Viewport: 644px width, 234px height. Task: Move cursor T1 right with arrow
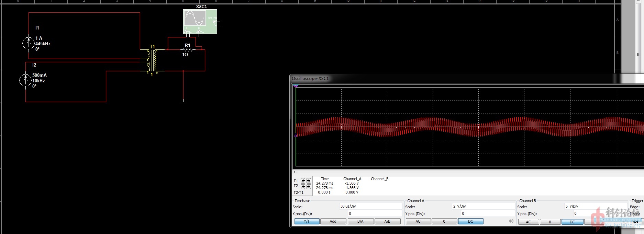coord(309,180)
